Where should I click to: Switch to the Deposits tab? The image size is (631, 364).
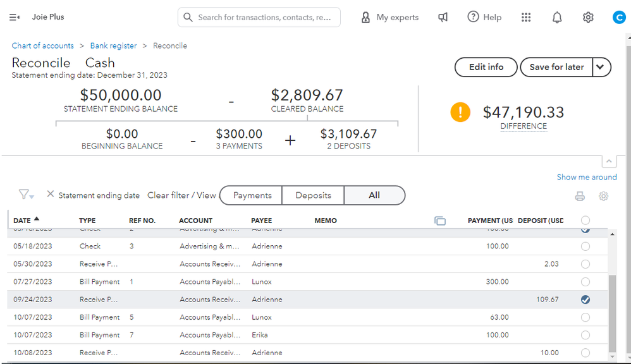313,195
